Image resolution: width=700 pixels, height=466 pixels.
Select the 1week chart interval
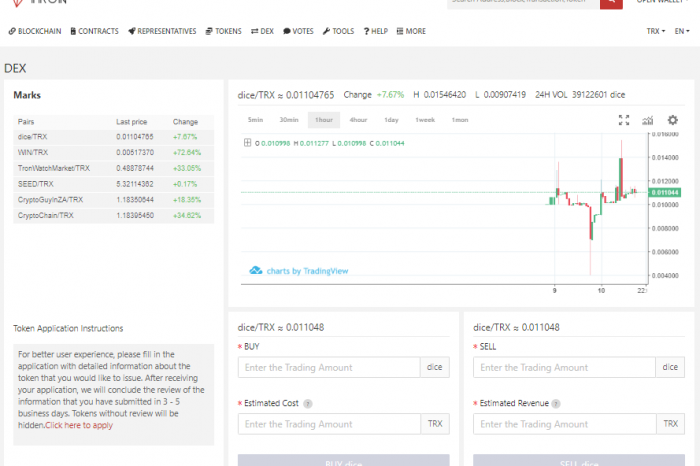point(425,120)
